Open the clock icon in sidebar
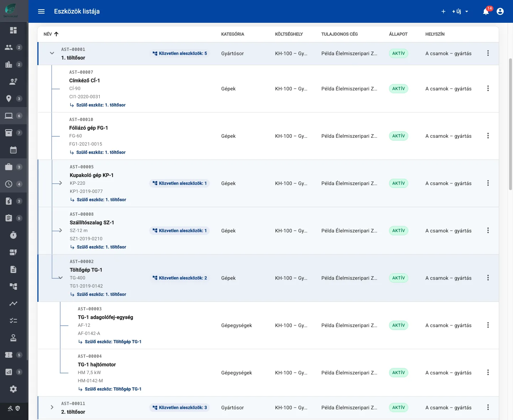 tap(9, 184)
